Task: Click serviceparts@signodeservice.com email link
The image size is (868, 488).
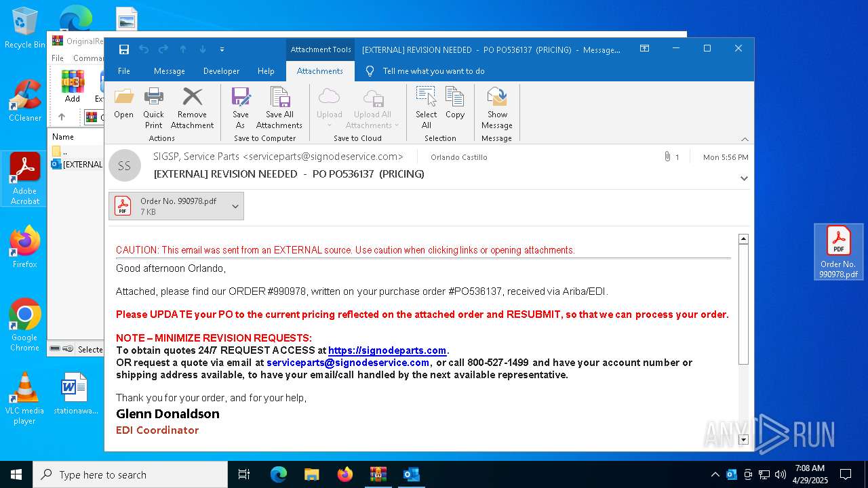Action: [348, 363]
